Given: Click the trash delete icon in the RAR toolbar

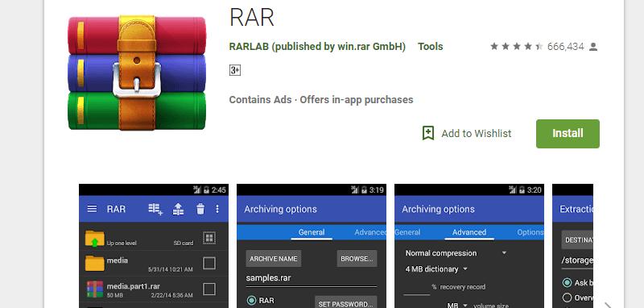Looking at the screenshot, I should tap(200, 209).
